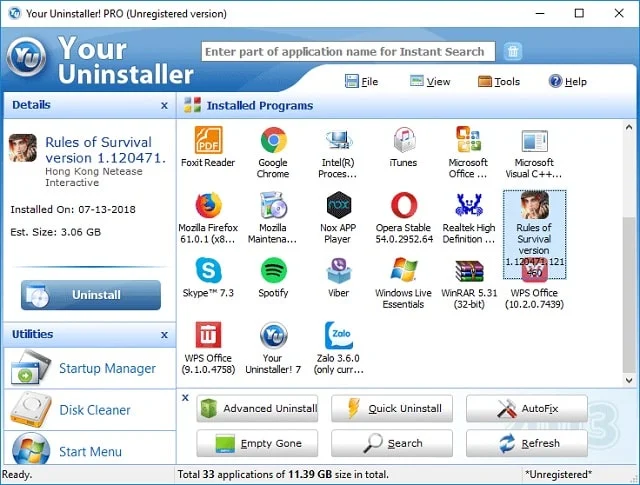The height and width of the screenshot is (485, 640).
Task: Close the Utilities panel
Action: pyautogui.click(x=164, y=335)
